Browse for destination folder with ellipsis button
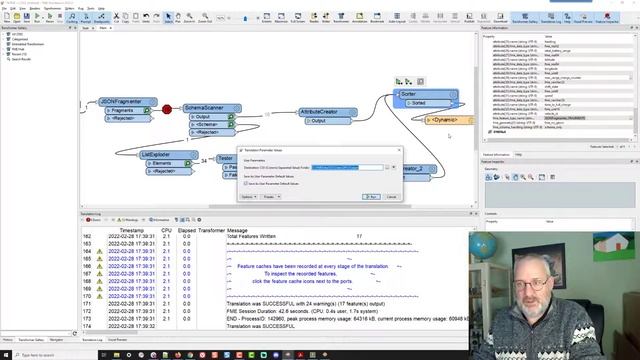The height and width of the screenshot is (360, 640). (387, 167)
